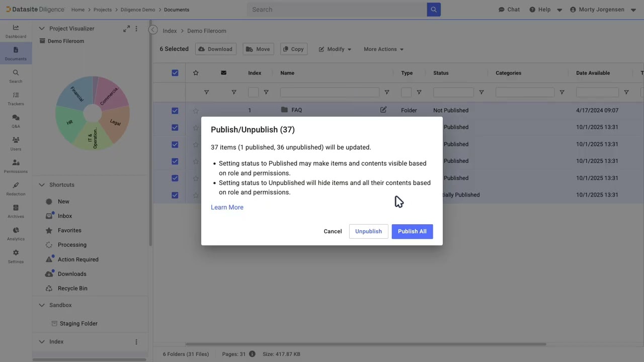Screen dimensions: 644x362
Task: Open the Modify dropdown menu
Action: click(x=335, y=49)
